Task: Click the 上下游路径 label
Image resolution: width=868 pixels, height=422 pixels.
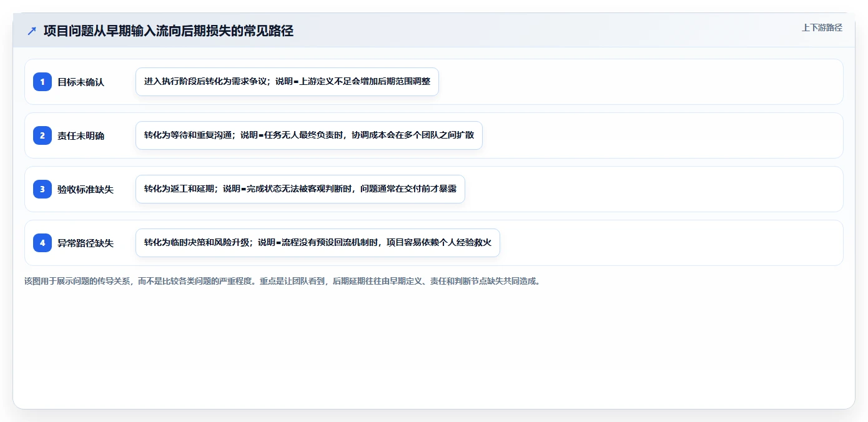Action: [x=822, y=27]
